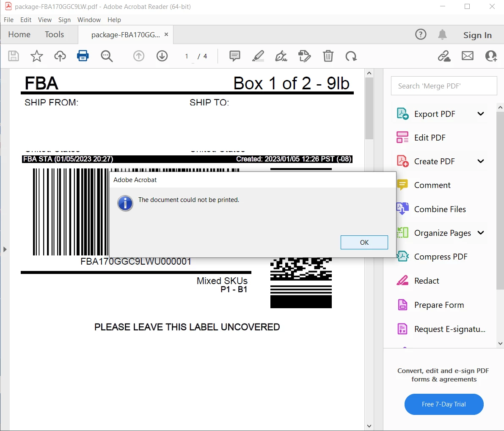The image size is (504, 431).
Task: Switch to the Tools tab
Action: click(54, 34)
